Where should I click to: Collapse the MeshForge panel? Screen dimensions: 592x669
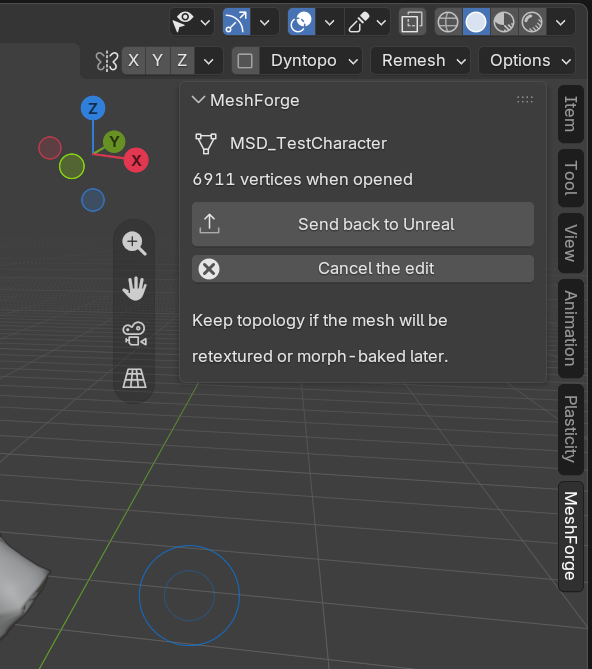coord(198,100)
